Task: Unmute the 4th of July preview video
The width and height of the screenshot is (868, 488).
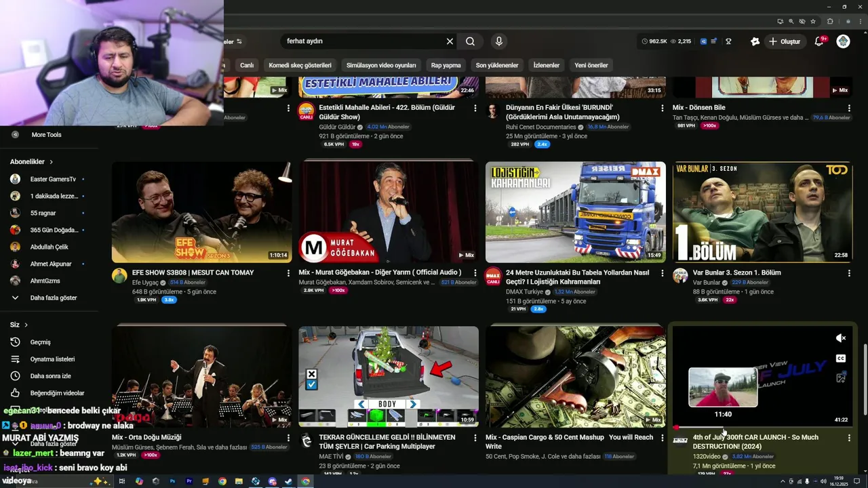Action: pyautogui.click(x=841, y=338)
